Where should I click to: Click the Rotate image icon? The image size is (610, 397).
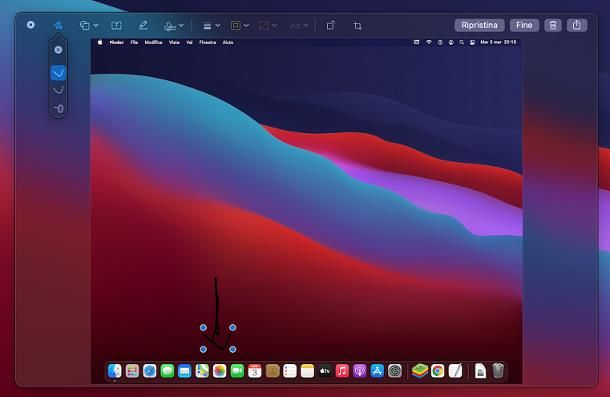click(x=330, y=26)
